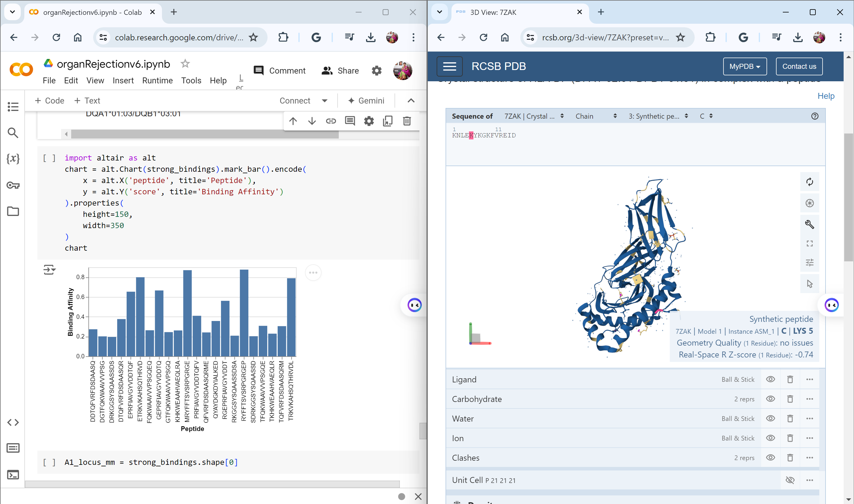Move the selected cell down
Image resolution: width=854 pixels, height=504 pixels.
point(312,121)
